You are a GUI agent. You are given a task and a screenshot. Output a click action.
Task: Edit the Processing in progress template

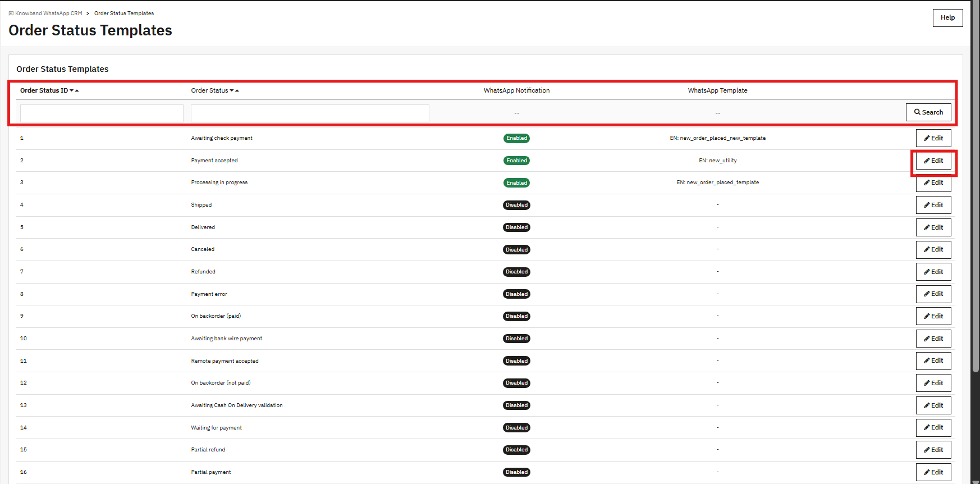933,182
